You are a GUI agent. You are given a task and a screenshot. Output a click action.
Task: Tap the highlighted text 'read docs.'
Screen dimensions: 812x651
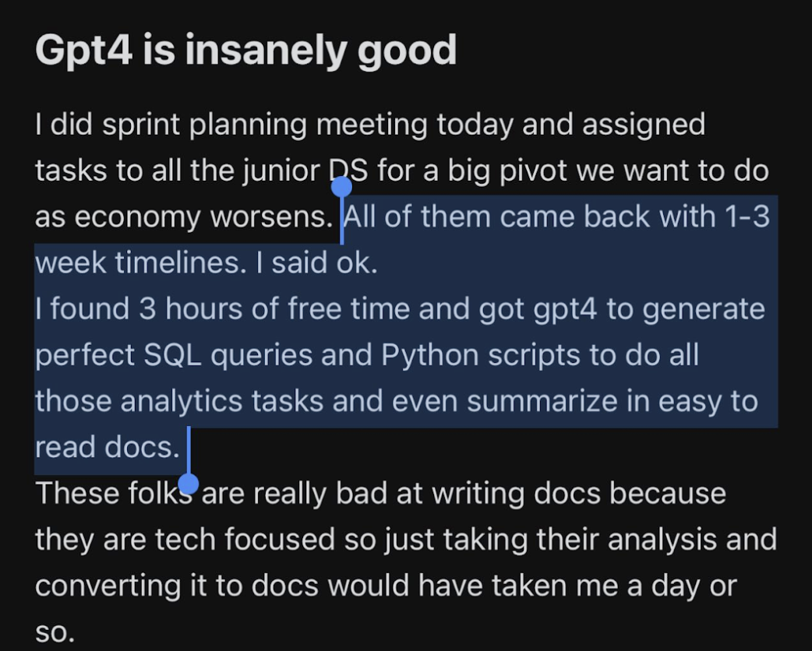108,448
